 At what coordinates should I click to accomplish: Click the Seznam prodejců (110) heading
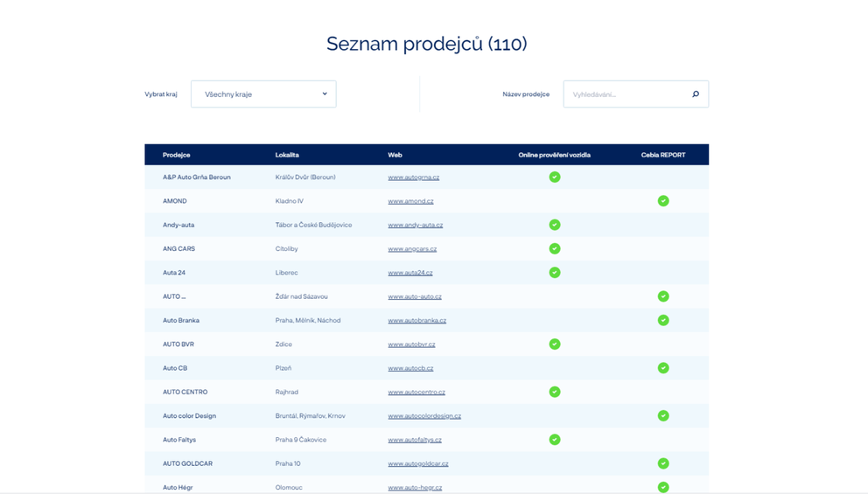tap(427, 44)
